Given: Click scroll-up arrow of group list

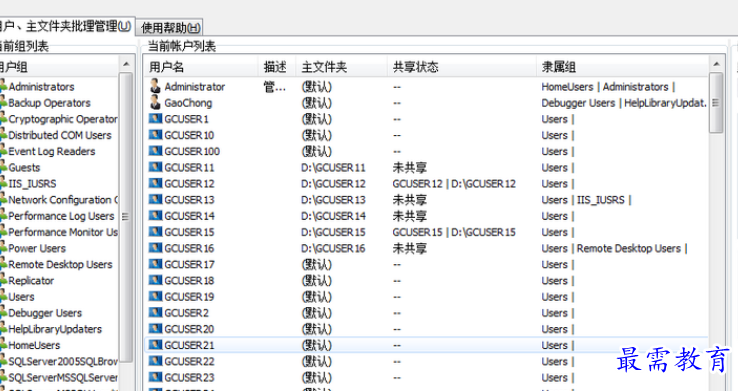Looking at the screenshot, I should tap(126, 64).
